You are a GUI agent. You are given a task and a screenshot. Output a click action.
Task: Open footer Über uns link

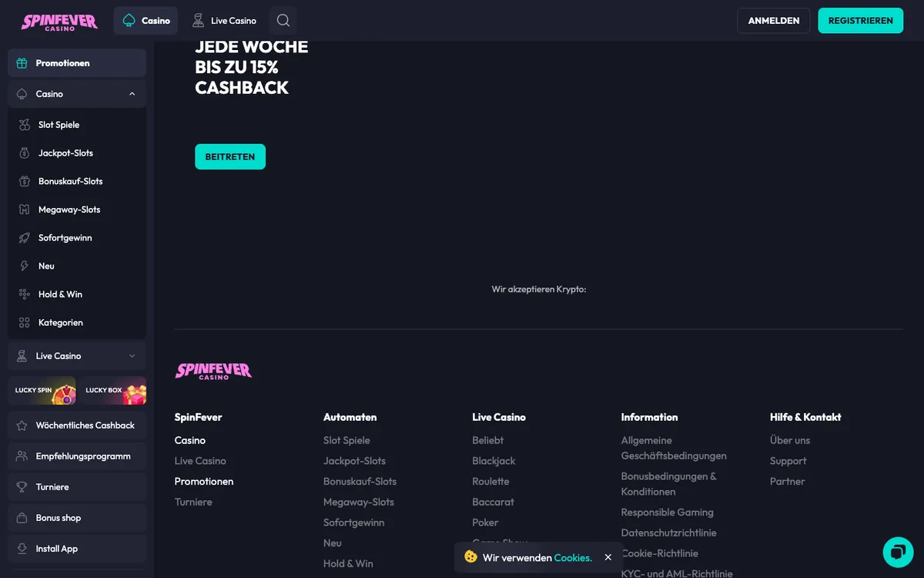790,440
